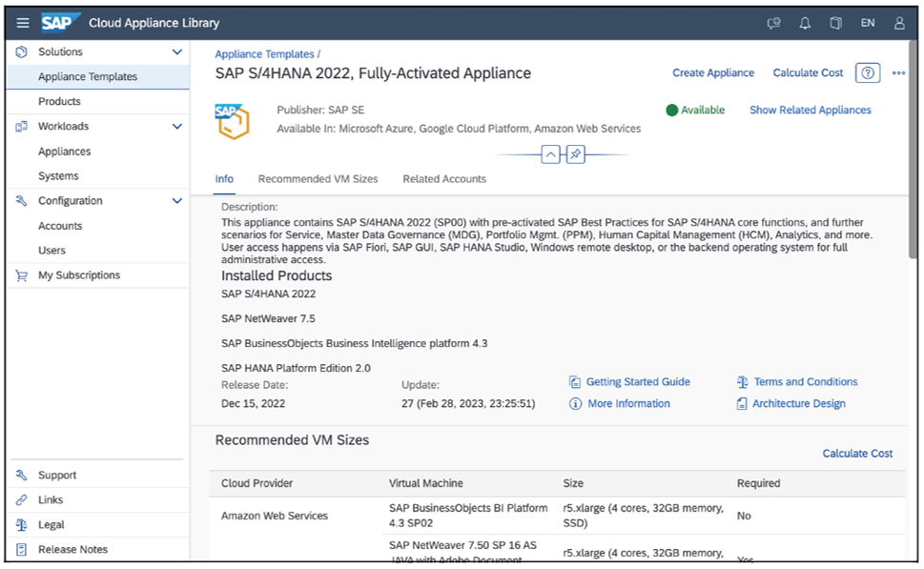Click the More Information info icon
Image resolution: width=924 pixels, height=569 pixels.
575,403
